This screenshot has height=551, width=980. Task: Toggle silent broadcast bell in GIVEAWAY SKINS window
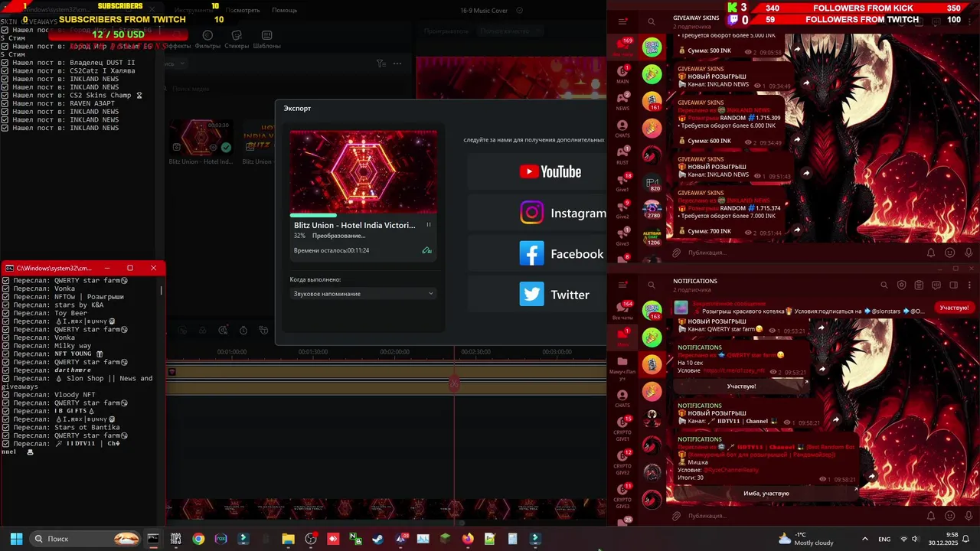931,253
